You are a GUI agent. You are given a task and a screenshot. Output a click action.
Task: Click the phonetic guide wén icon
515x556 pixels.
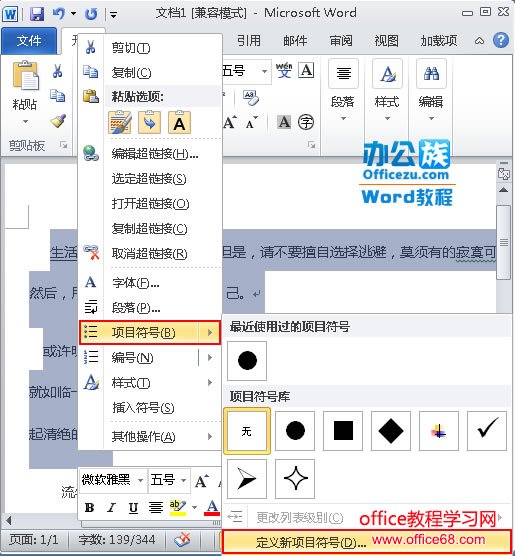(284, 70)
